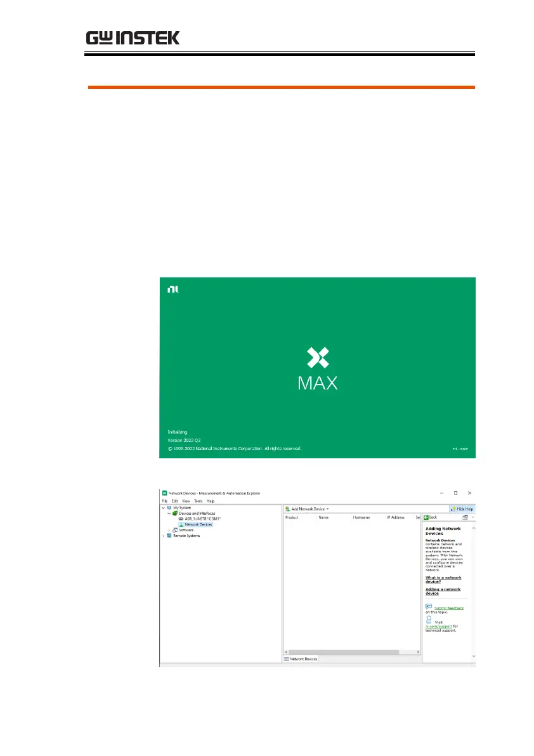Open the Tools menu
This screenshot has width=534, height=756.
tap(198, 501)
